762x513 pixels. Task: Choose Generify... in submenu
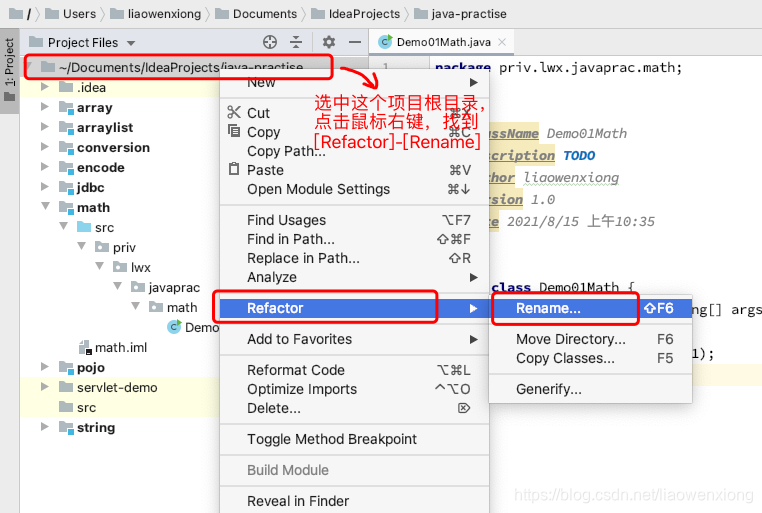pyautogui.click(x=590, y=389)
